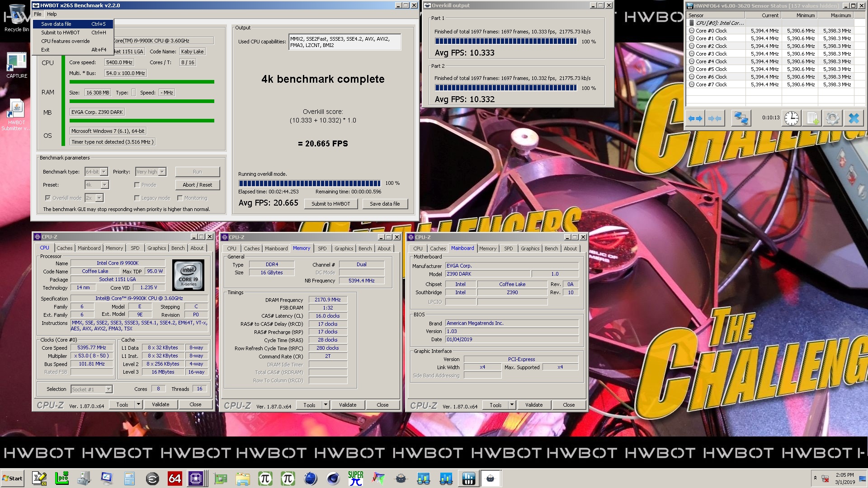This screenshot has height=488, width=868.
Task: Click the HWiNFO collapse columns arrows icon
Action: [x=715, y=118]
